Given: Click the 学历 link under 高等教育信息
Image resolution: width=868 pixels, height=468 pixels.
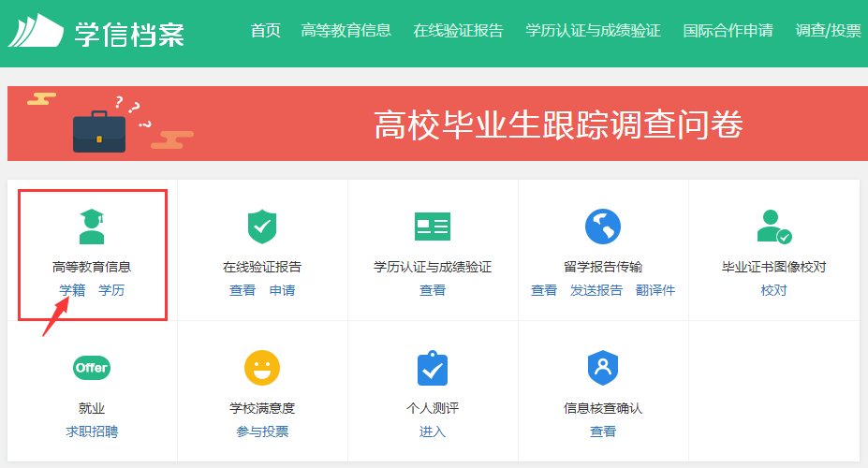Looking at the screenshot, I should coord(111,290).
